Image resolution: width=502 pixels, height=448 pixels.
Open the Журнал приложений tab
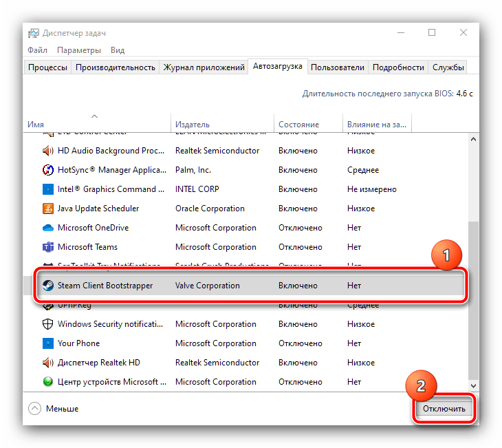204,67
